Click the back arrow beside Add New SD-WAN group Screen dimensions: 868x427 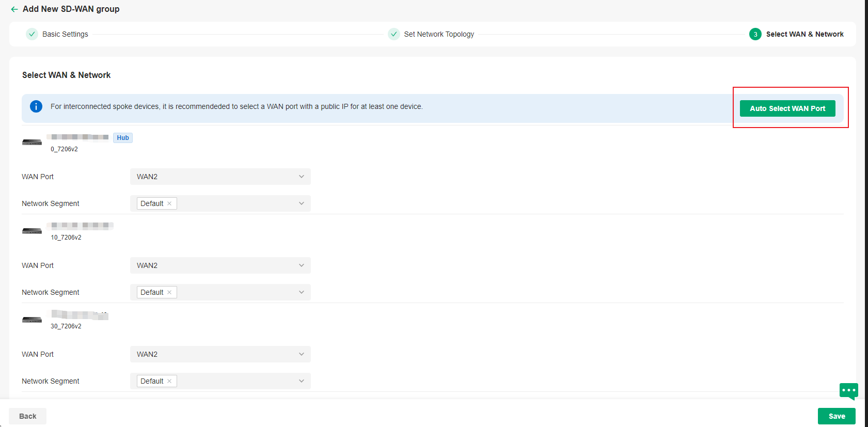pos(14,9)
